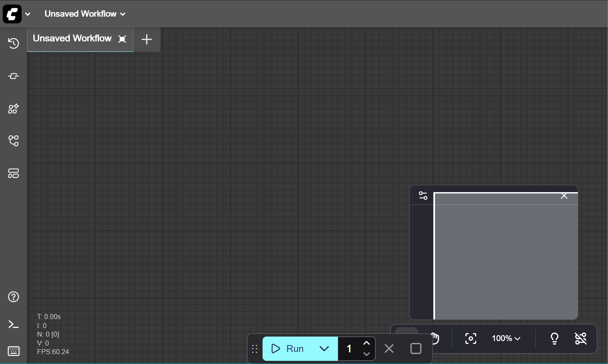Increase the batch count with up arrow

(x=367, y=343)
